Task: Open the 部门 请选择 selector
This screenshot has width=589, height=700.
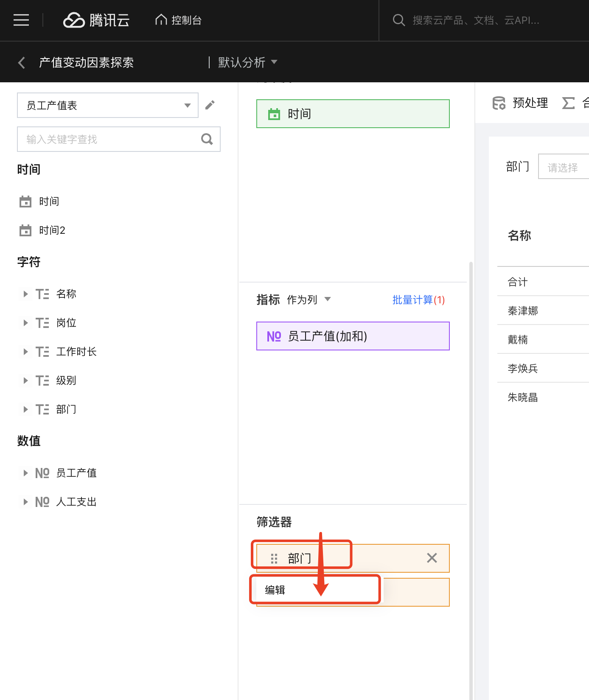Action: click(x=564, y=167)
